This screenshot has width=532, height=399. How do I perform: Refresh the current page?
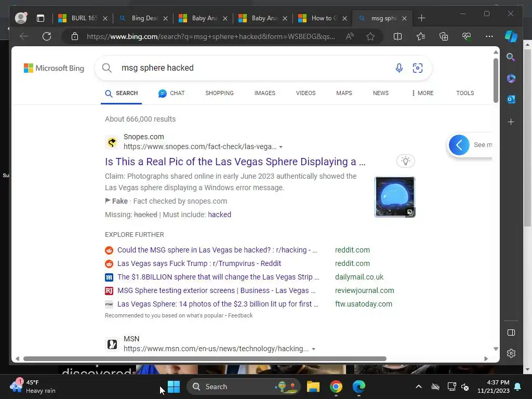coord(47,36)
